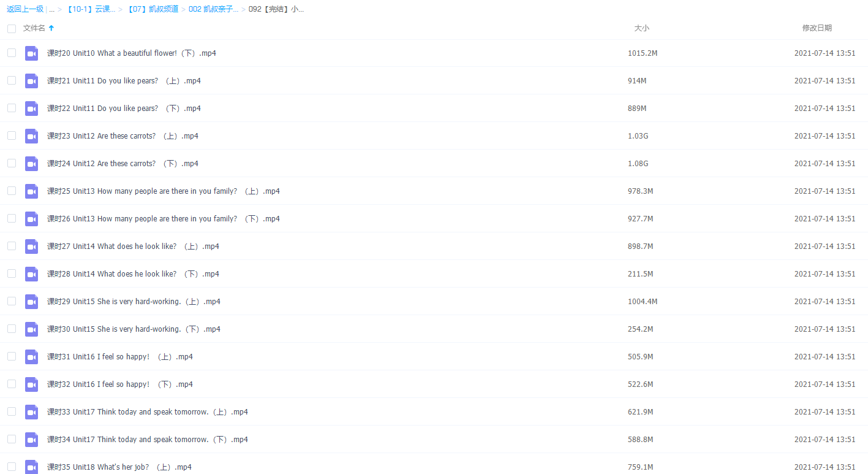Sort files by 文件名 column arrow

51,28
